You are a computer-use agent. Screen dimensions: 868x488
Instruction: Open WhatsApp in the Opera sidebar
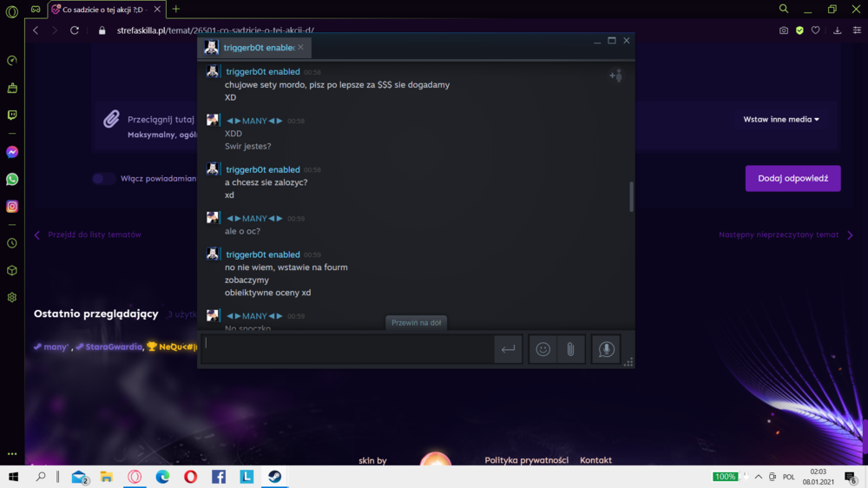coord(11,179)
